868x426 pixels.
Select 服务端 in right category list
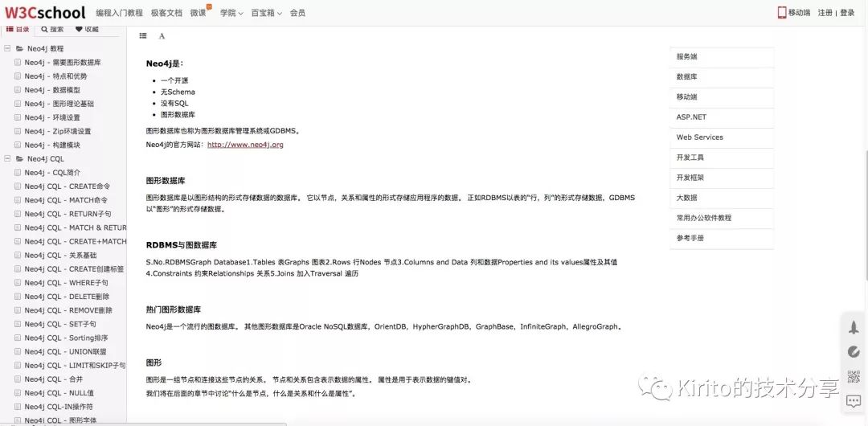point(721,57)
